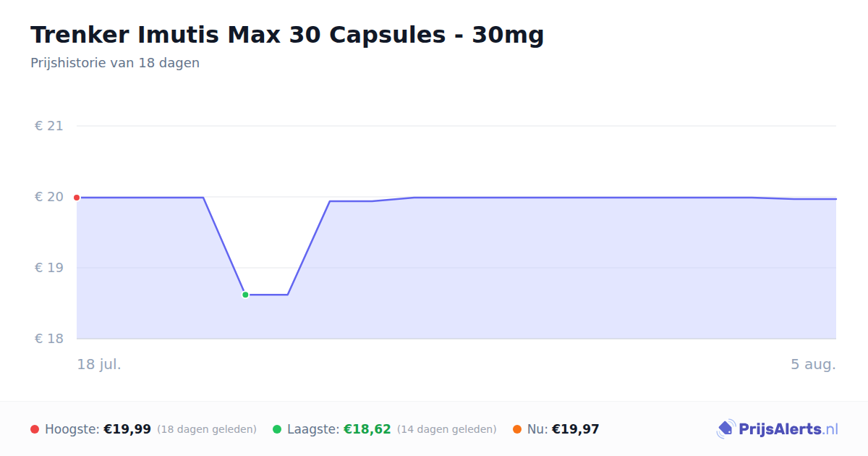This screenshot has width=868, height=456.
Task: Click the orange Nu legend dot
Action: coord(517,429)
